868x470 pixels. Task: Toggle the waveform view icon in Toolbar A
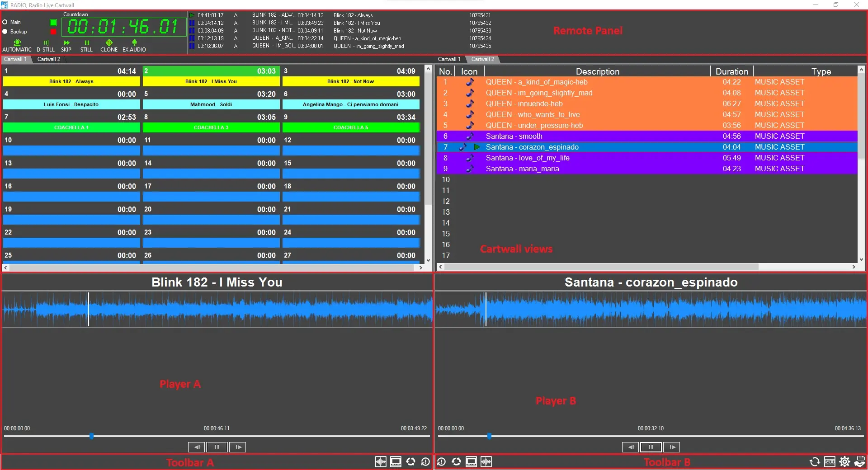(381, 462)
